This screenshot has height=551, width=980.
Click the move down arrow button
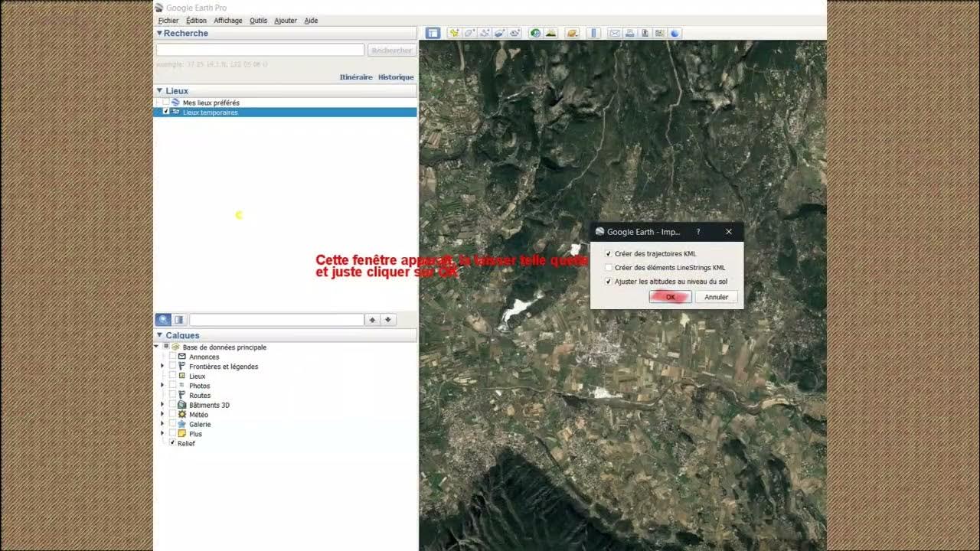point(388,320)
